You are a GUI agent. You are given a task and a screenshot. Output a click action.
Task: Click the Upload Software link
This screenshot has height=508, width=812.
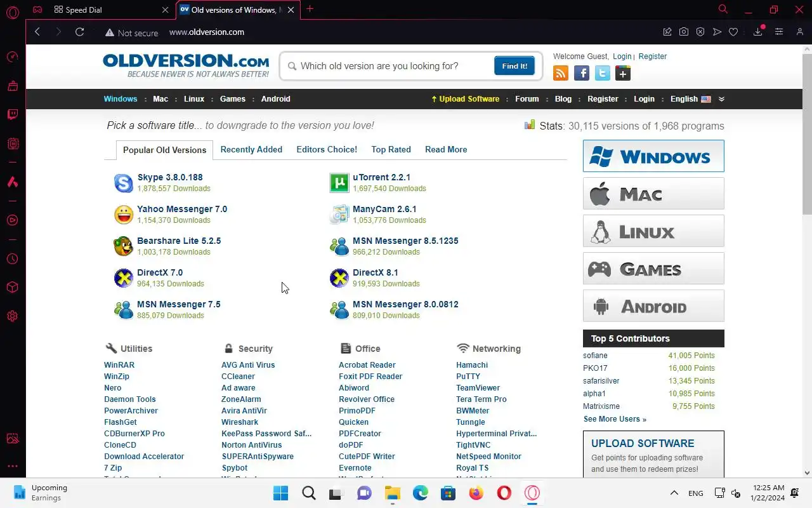tap(466, 99)
